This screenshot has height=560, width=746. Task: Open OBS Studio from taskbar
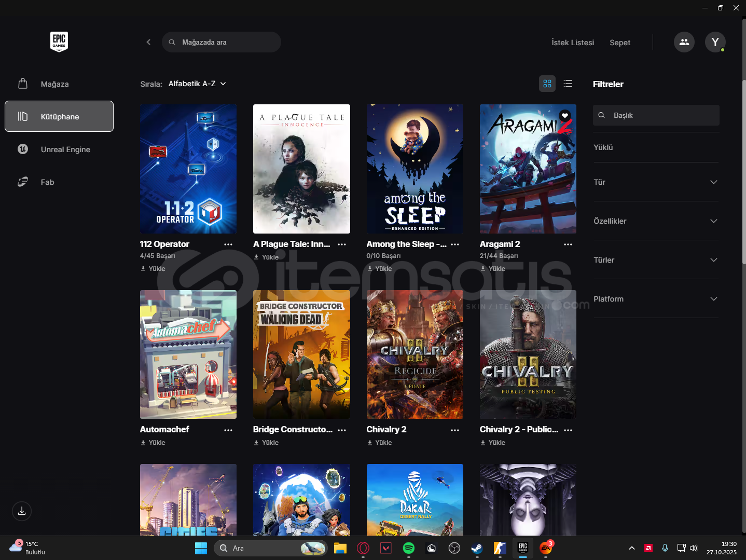coord(454,548)
